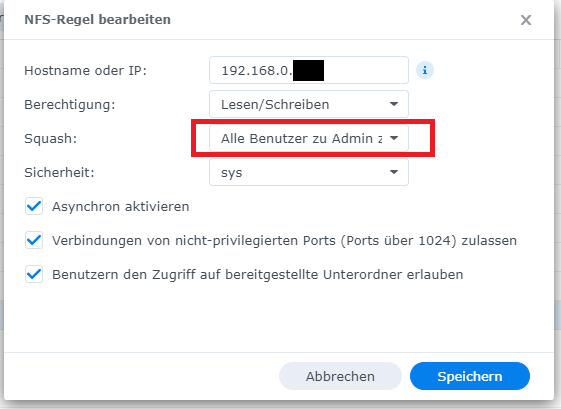Click the arrow icon of the Berechtigung combo box
This screenshot has width=561, height=409.
click(x=394, y=104)
